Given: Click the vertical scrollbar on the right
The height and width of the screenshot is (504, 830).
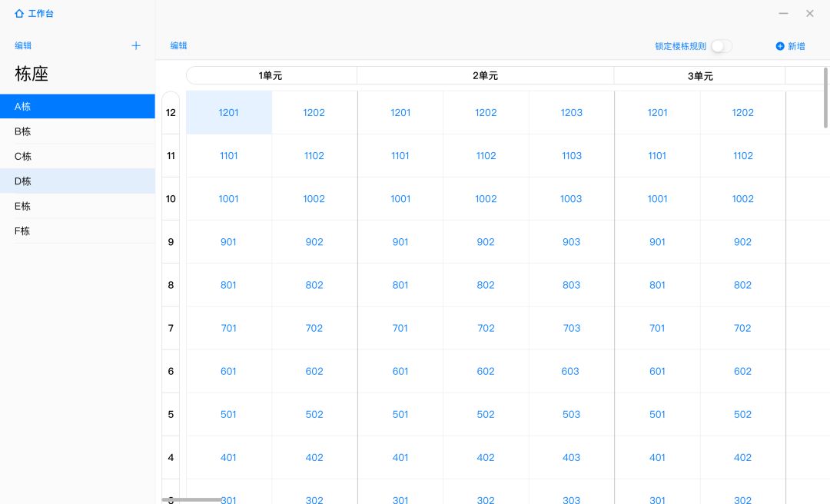Looking at the screenshot, I should pyautogui.click(x=825, y=98).
